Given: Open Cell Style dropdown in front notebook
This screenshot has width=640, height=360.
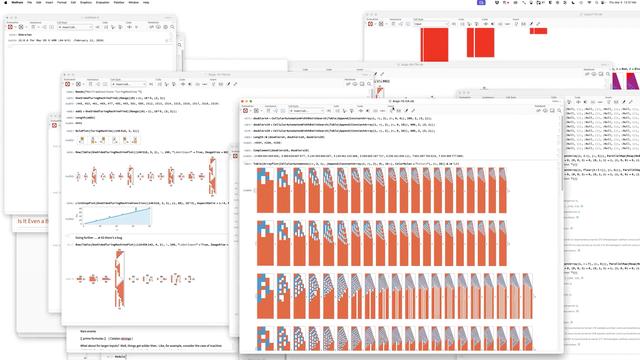Looking at the screenshot, I should 306,111.
